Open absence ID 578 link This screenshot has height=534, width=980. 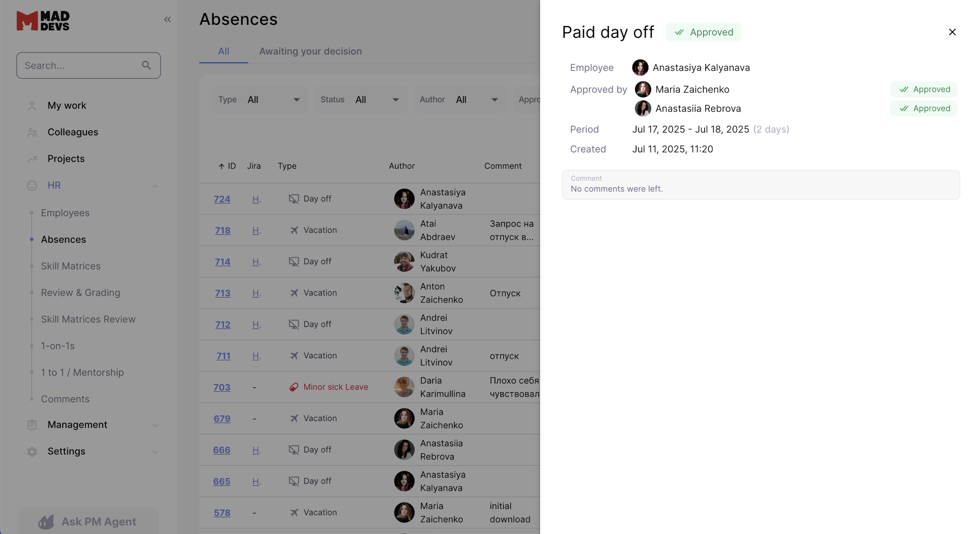(x=222, y=513)
